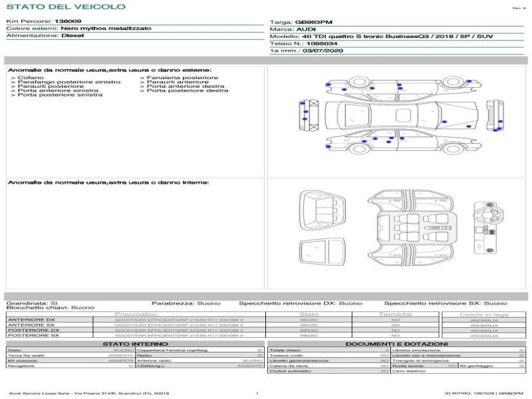Click the Termiche column header
Image resolution: width=532 pixels, height=399 pixels.
pyautogui.click(x=396, y=314)
